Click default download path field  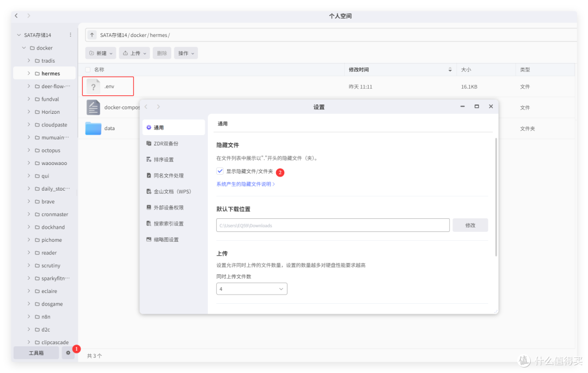pyautogui.click(x=333, y=225)
